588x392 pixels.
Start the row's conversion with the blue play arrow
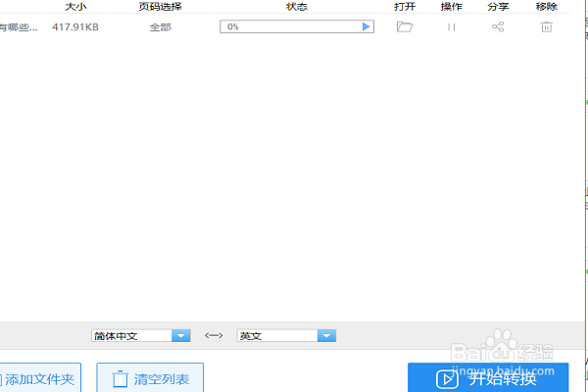366,26
